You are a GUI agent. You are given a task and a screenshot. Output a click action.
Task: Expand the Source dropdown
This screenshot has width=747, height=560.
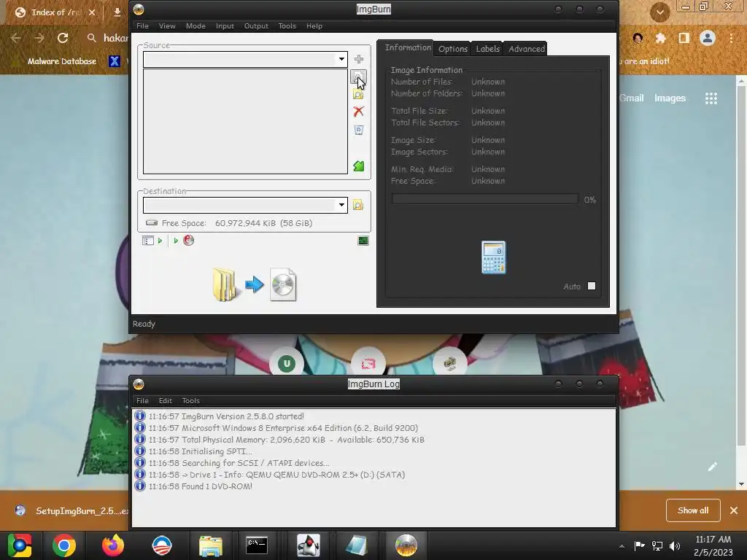click(x=341, y=59)
